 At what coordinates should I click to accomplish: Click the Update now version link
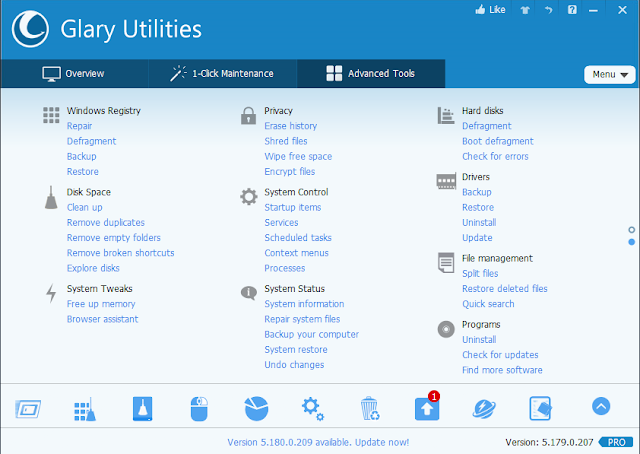point(318,442)
